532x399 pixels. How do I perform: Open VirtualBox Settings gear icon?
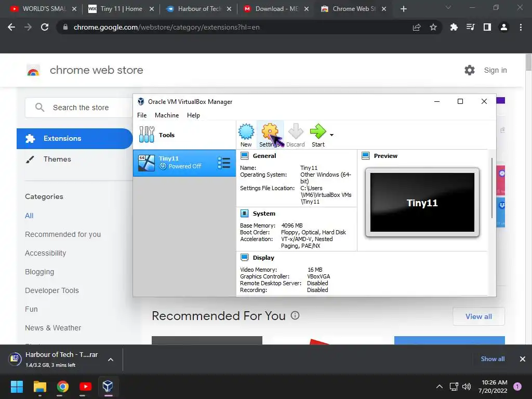point(270,135)
